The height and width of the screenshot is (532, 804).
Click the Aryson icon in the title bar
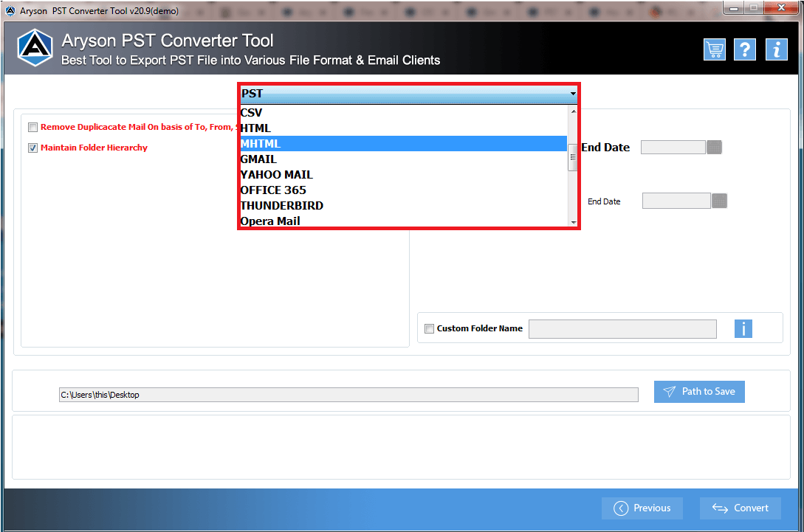coord(10,11)
